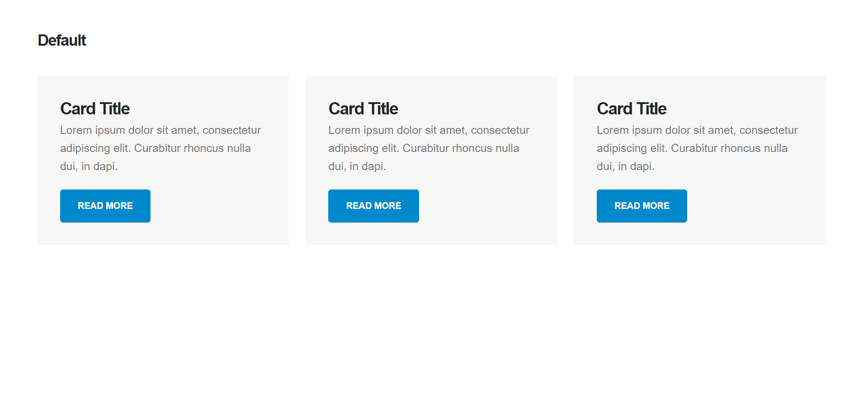Click the Card Title of the first card
This screenshot has height=407, width=868.
pos(95,109)
